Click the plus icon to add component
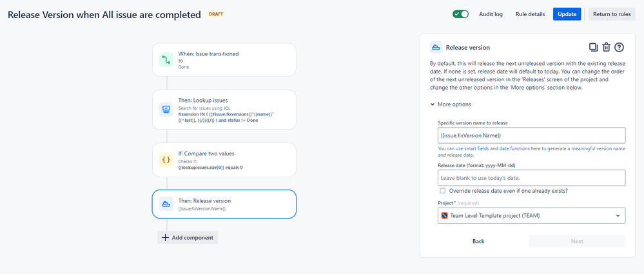Viewport: 644px width, 274px height. pyautogui.click(x=165, y=237)
